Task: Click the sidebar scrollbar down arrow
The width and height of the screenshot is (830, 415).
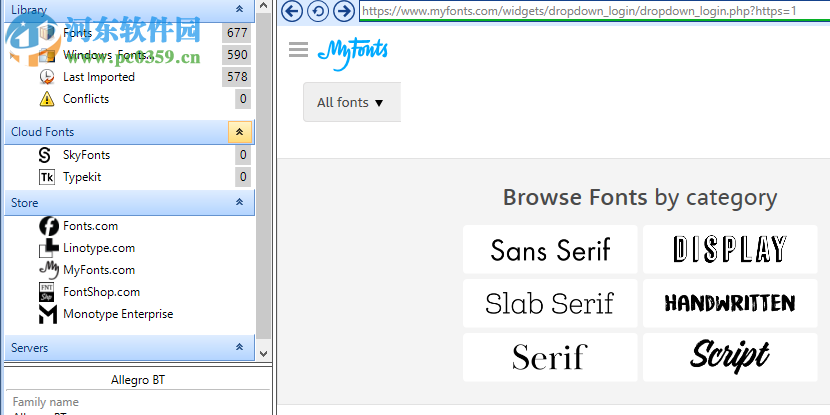Action: tap(264, 353)
